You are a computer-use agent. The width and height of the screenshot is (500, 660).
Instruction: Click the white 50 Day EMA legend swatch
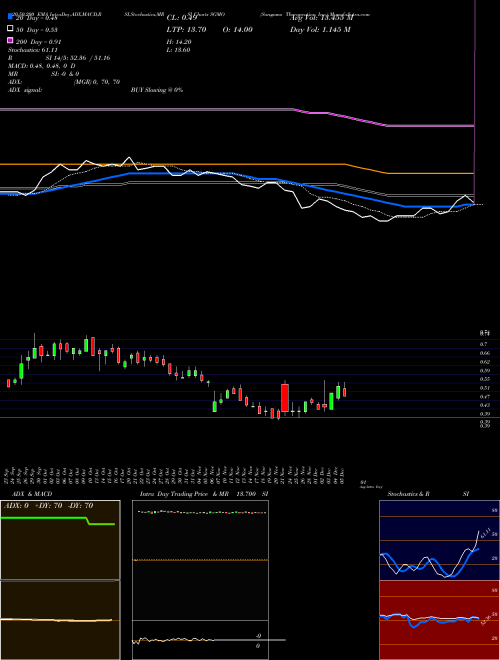click(x=10, y=29)
